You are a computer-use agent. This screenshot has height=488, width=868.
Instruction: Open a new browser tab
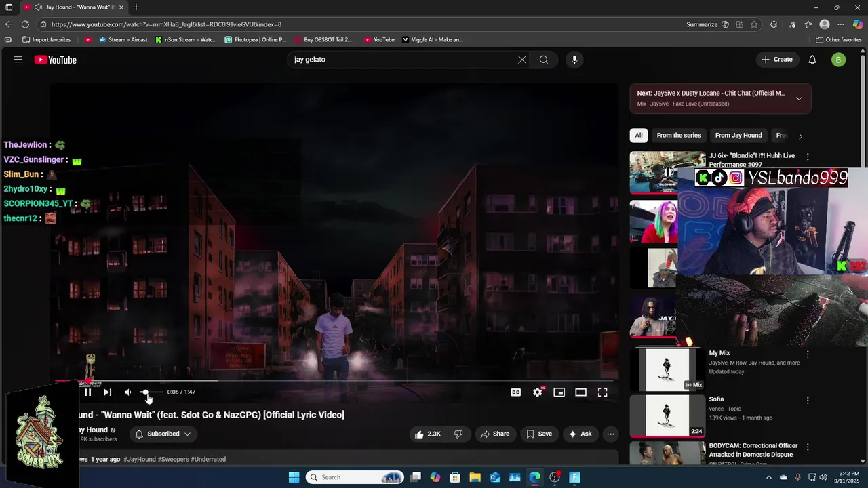click(136, 7)
